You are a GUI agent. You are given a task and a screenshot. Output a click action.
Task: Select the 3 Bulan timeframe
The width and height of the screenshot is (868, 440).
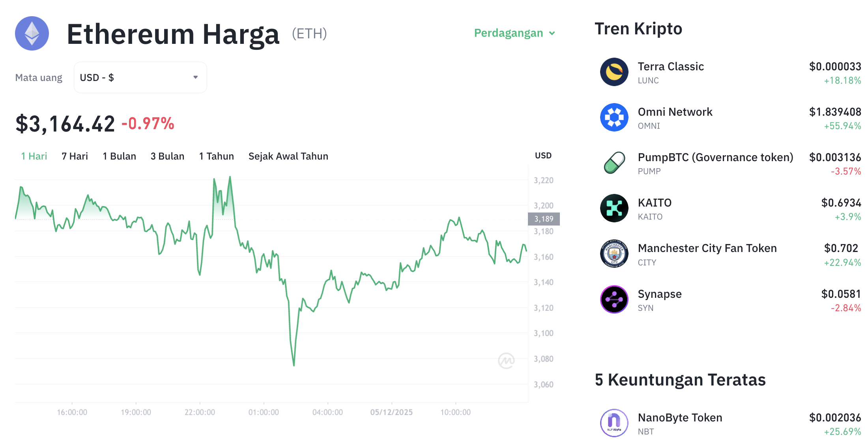pos(167,156)
